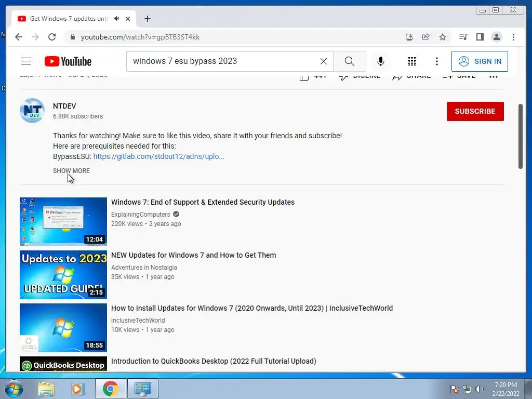Reload the YouTube page

52,37
